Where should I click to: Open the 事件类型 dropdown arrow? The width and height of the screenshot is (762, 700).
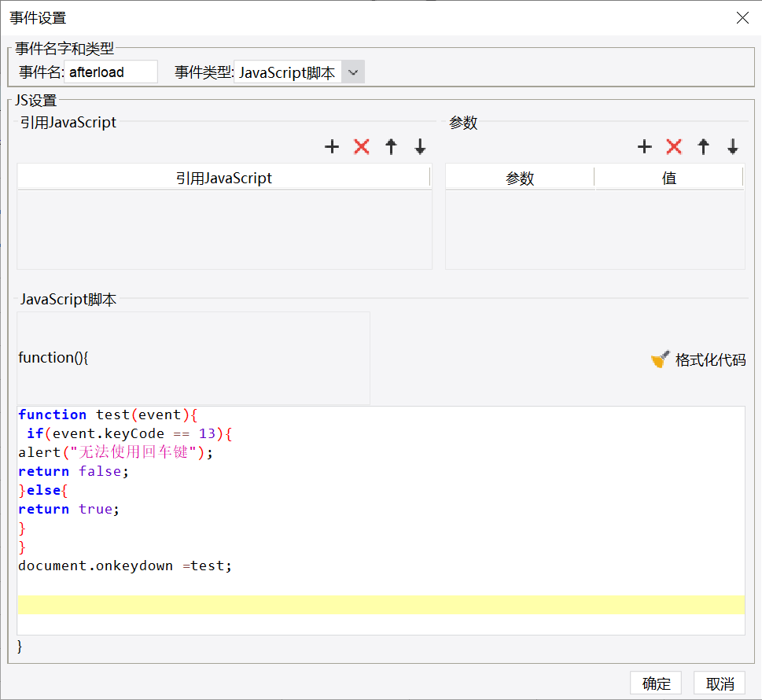(x=353, y=72)
